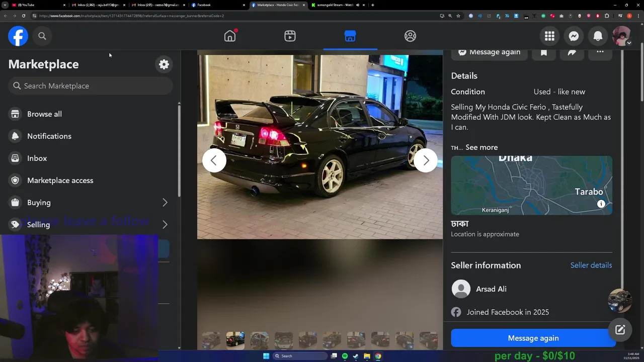
Task: Open the Groups icon in top navigation
Action: (x=410, y=36)
